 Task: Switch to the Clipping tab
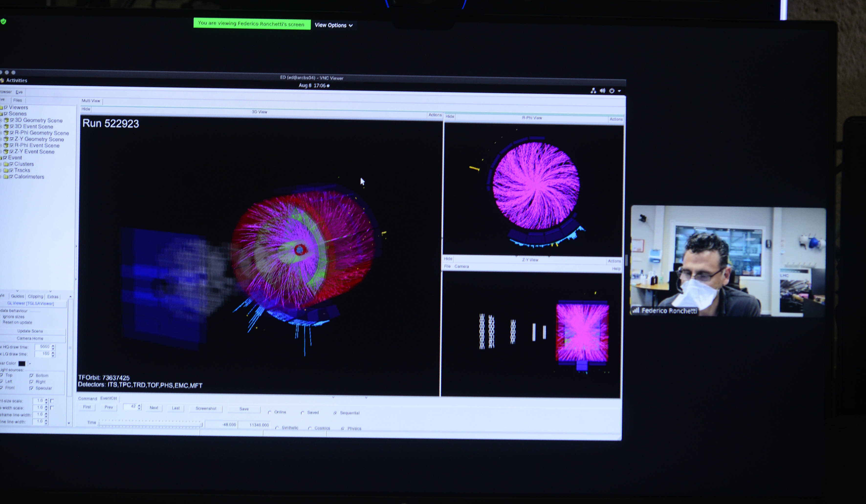pyautogui.click(x=35, y=297)
